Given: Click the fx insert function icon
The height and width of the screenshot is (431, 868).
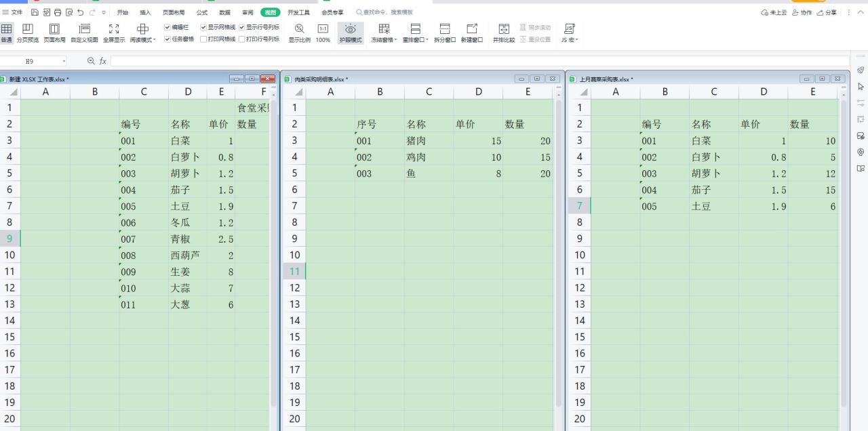Looking at the screenshot, I should pyautogui.click(x=103, y=61).
